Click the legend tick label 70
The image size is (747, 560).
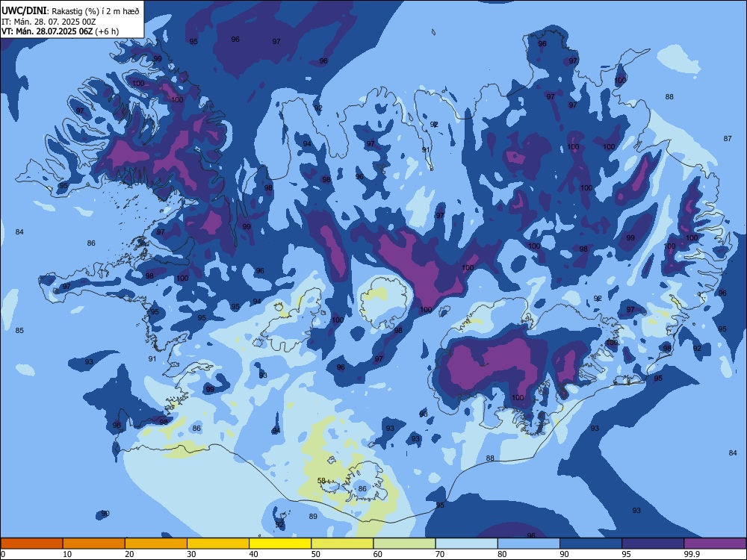pyautogui.click(x=440, y=554)
